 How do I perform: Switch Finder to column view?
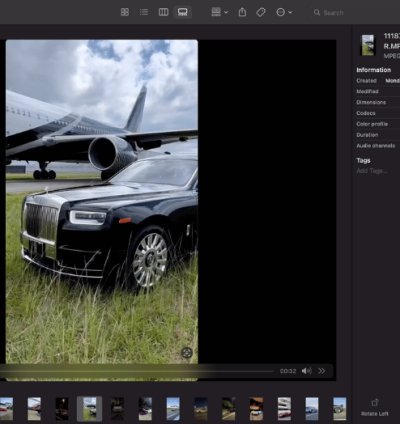(163, 12)
